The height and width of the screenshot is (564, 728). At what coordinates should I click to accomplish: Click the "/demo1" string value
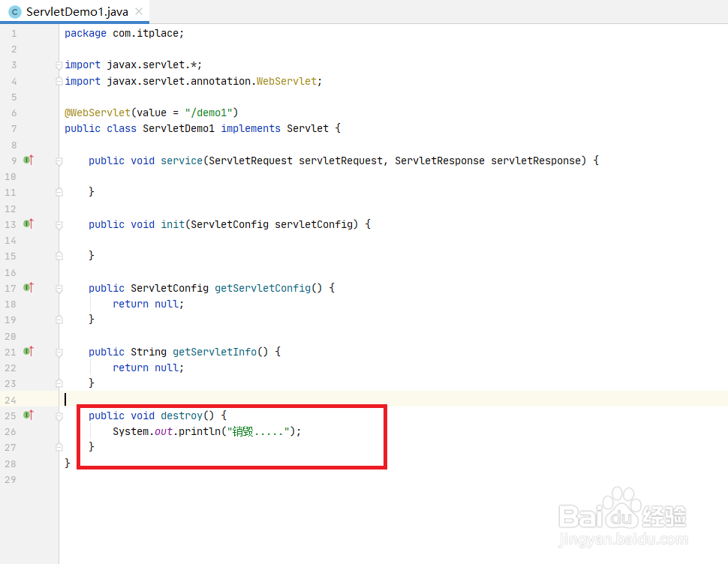tap(209, 112)
